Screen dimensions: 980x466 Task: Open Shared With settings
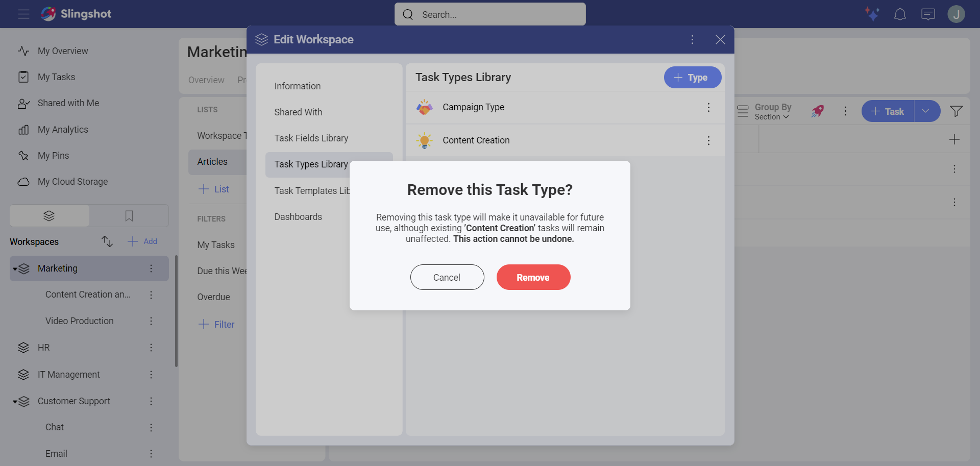pos(298,112)
